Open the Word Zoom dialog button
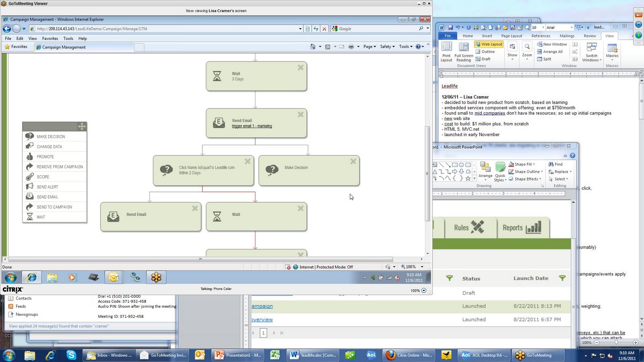Screen dimensions: 644x362 click(527, 51)
